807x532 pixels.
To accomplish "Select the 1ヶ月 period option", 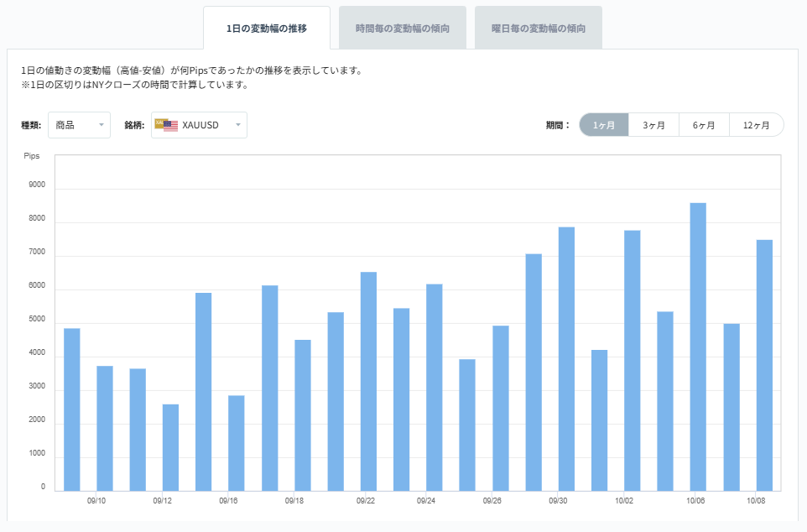I will click(604, 125).
